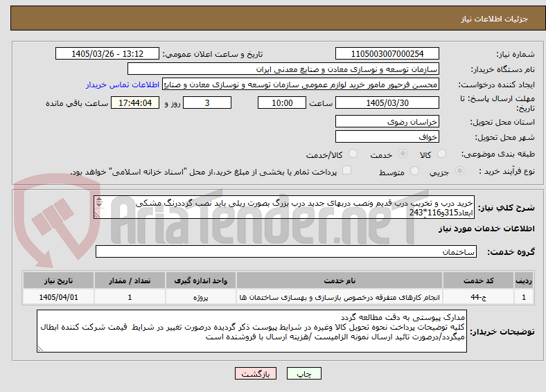The width and height of the screenshot is (546, 392).
Task: Click the need date cell 1405/04/01
Action: tap(58, 297)
